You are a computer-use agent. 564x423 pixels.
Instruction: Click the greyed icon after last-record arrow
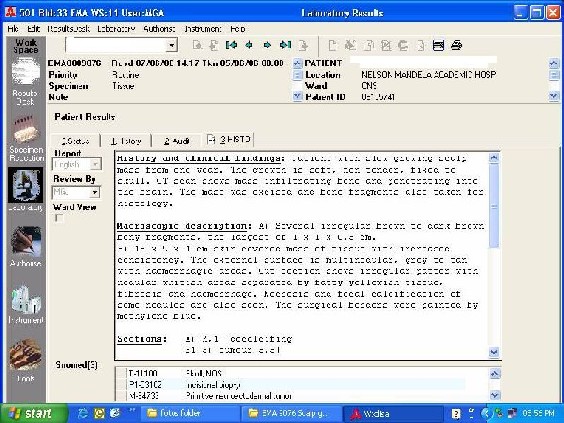[304, 45]
